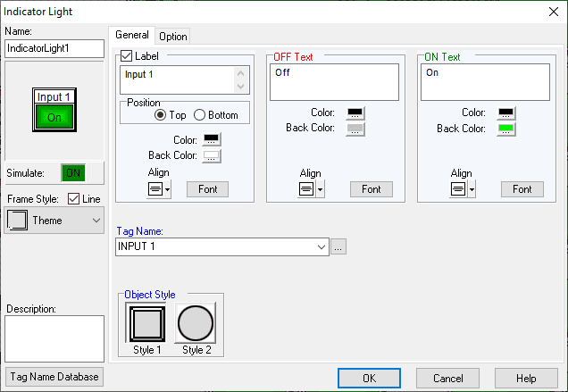Click the ON Text box containing On
The image size is (568, 392).
click(485, 82)
